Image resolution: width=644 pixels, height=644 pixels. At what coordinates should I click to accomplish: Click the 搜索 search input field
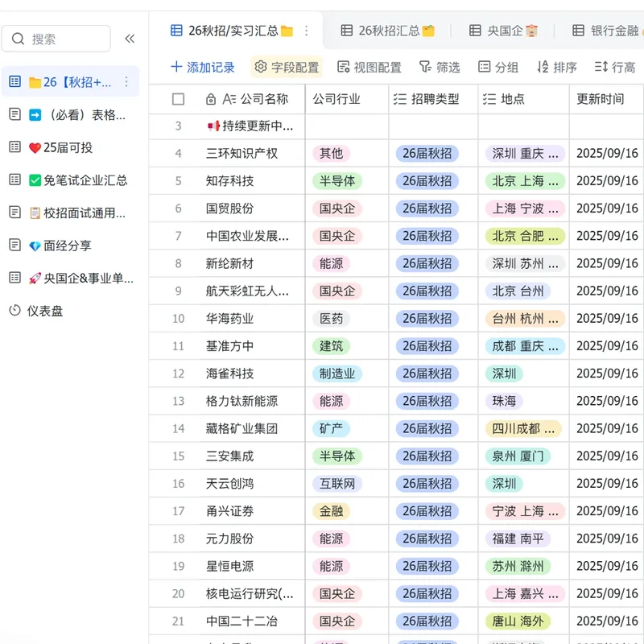(56, 39)
